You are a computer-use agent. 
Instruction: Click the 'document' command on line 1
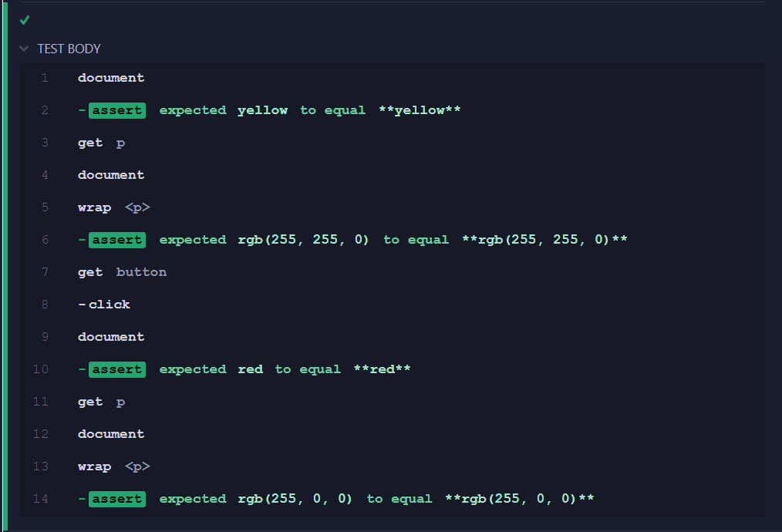tap(110, 77)
